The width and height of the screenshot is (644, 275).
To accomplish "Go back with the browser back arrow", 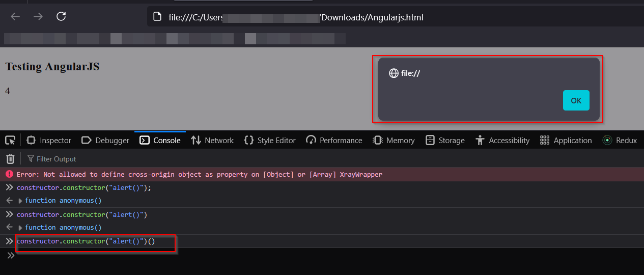I will (x=15, y=17).
